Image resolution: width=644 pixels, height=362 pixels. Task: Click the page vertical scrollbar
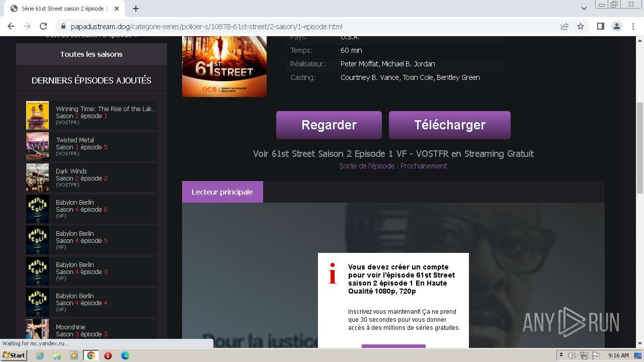coord(640,148)
